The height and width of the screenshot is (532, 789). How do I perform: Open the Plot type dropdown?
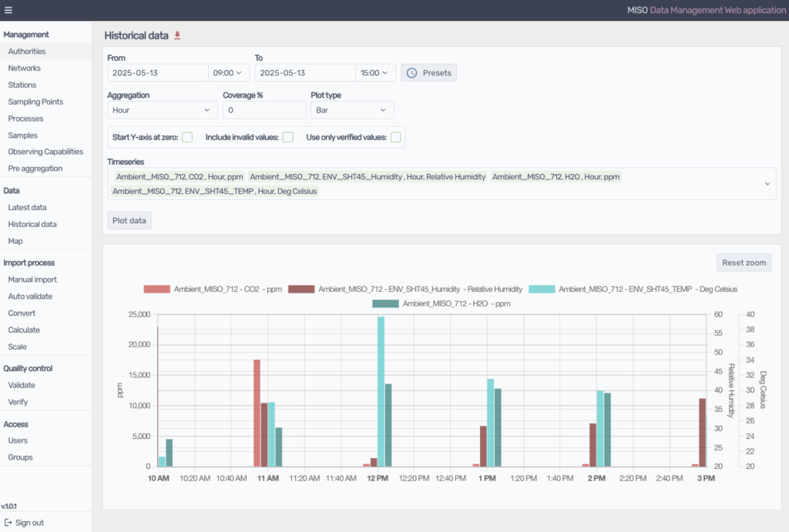click(x=352, y=110)
